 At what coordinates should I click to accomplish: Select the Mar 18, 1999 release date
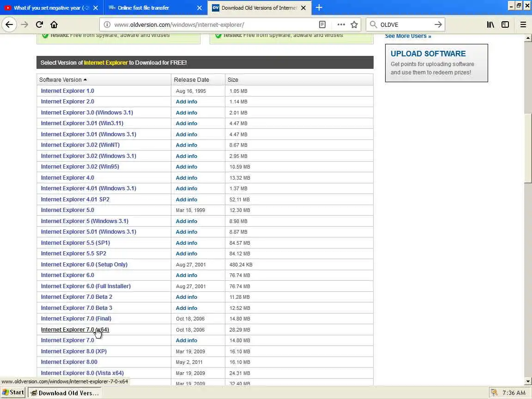pos(190,211)
